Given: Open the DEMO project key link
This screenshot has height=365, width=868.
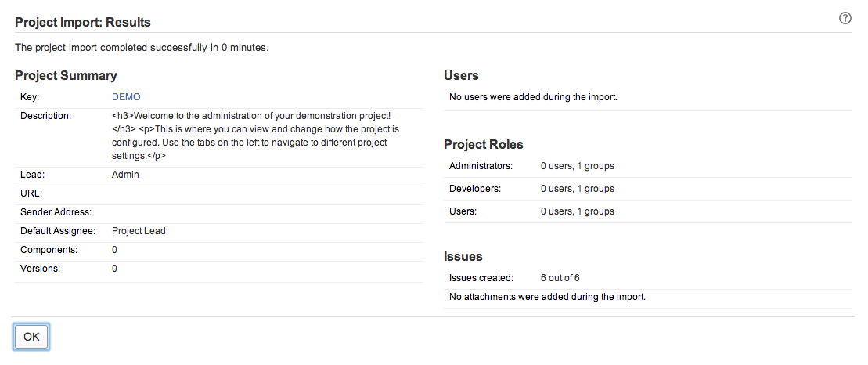Looking at the screenshot, I should click(x=126, y=97).
